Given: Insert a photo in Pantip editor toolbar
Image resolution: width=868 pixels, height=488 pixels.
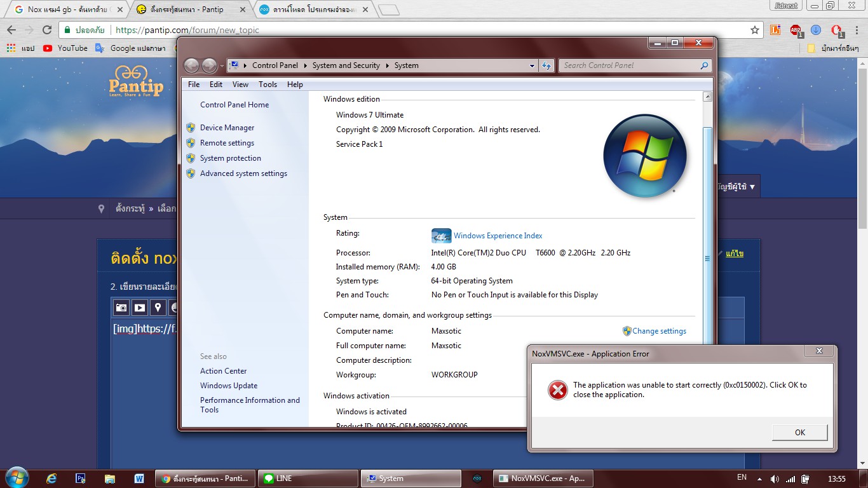Looking at the screenshot, I should click(121, 308).
